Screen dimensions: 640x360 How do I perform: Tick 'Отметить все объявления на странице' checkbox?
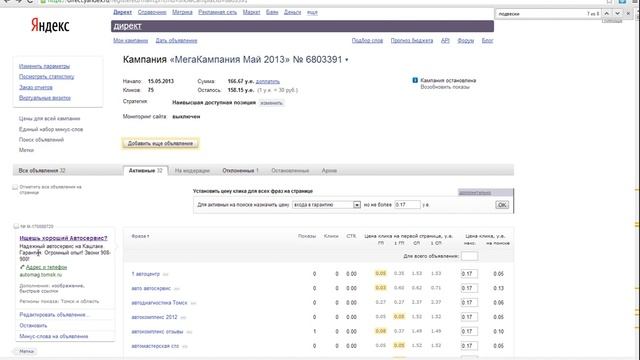coord(15,187)
